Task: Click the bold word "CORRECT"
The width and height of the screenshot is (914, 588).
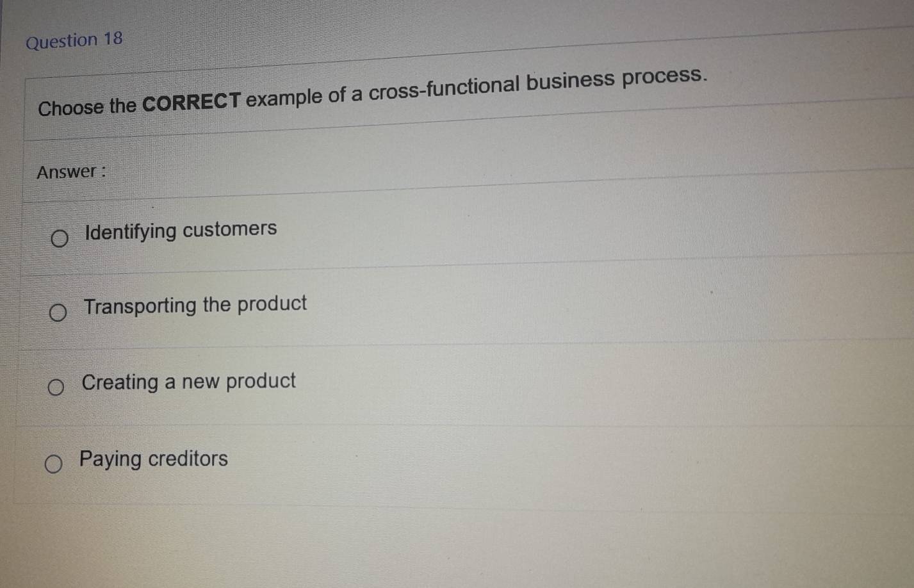Action: point(192,102)
